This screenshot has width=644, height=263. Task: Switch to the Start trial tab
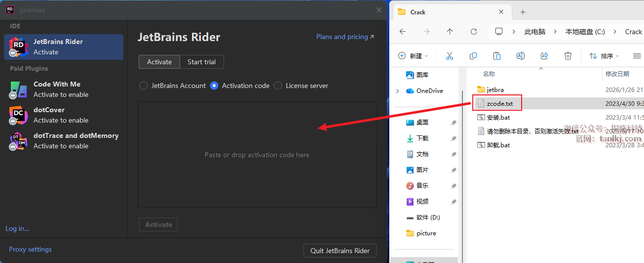coord(201,62)
